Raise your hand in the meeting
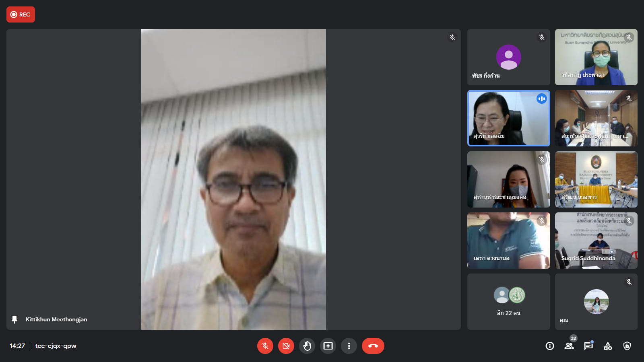 click(x=307, y=346)
